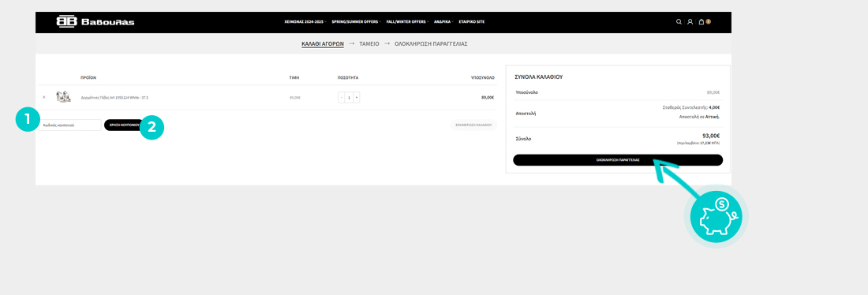
Task: Open the search magnifier icon
Action: [679, 22]
